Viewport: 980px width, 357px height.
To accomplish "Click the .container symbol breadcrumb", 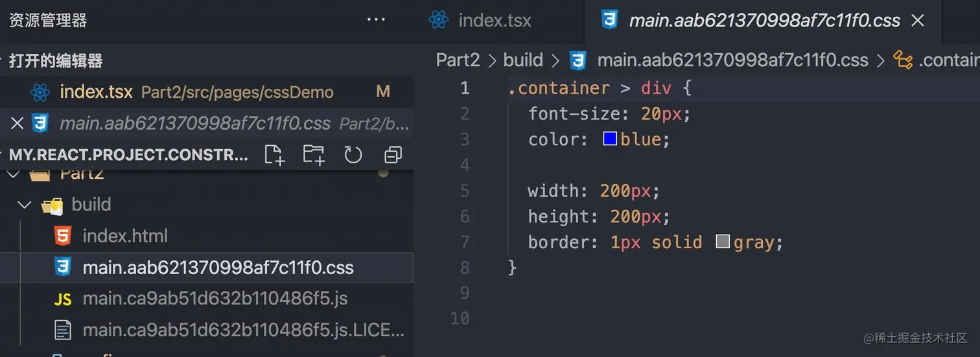I will [949, 60].
